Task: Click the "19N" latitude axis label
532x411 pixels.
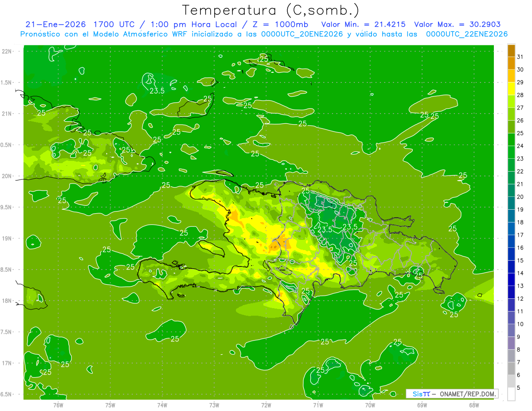Action: tap(7, 239)
